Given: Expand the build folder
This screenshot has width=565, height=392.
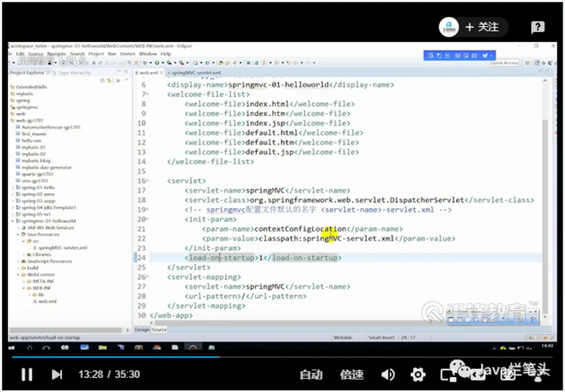Looking at the screenshot, I should pyautogui.click(x=18, y=268).
